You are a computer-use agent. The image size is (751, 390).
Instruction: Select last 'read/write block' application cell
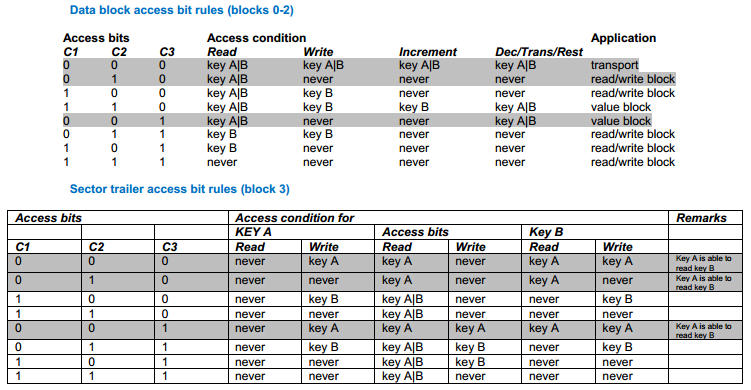[x=633, y=162]
